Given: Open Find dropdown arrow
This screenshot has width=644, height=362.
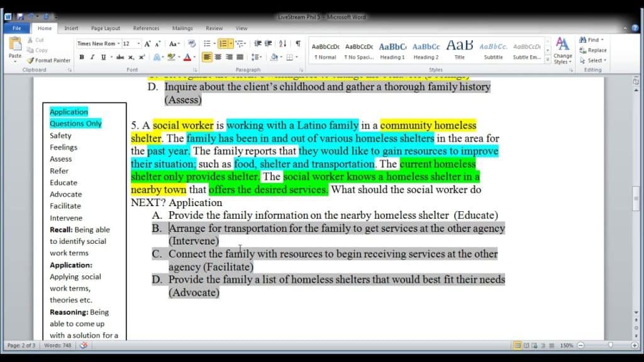Looking at the screenshot, I should (602, 40).
